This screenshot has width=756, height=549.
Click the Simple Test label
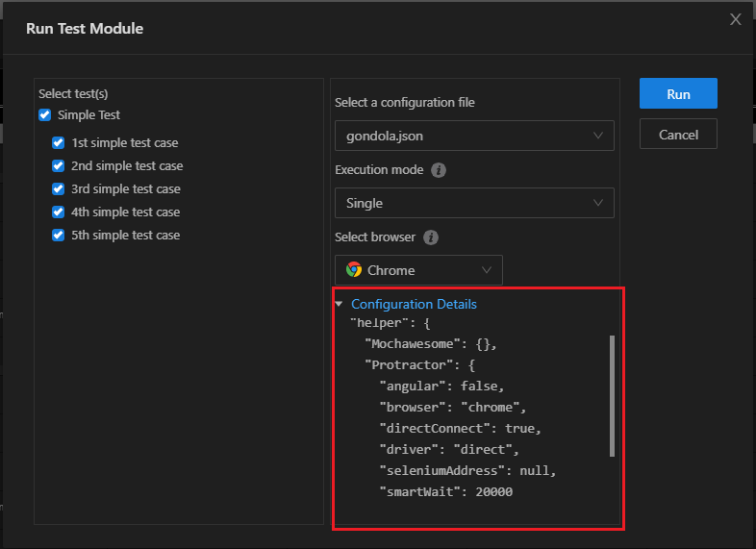89,115
